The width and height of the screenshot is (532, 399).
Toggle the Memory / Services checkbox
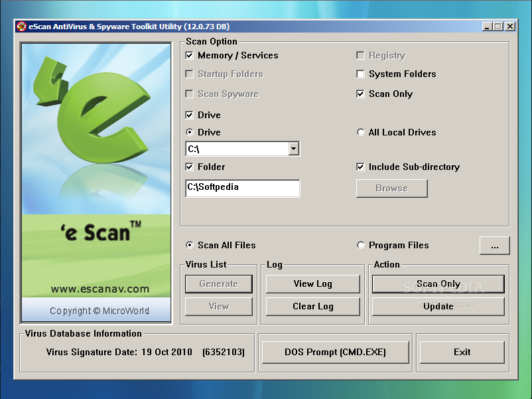click(x=189, y=55)
